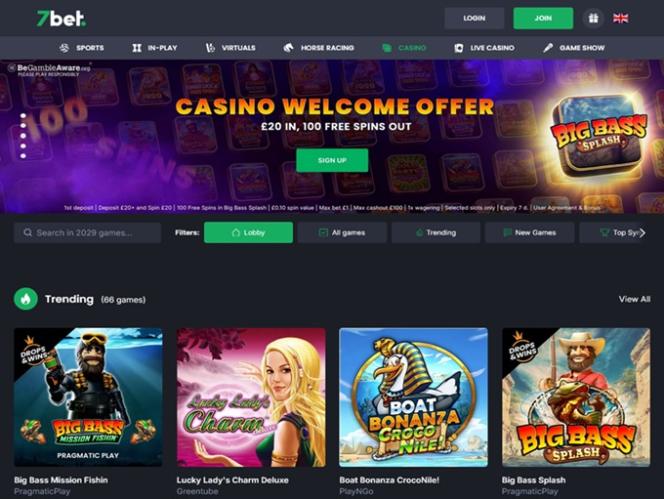Open Sports from the navigation bar
Image resolution: width=664 pixels, height=499 pixels.
coord(82,48)
